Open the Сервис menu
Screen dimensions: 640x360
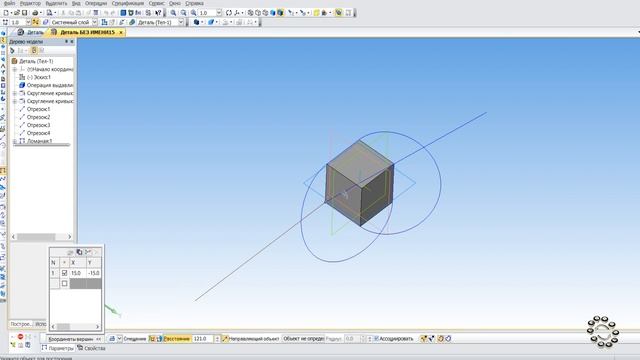coord(156,3)
